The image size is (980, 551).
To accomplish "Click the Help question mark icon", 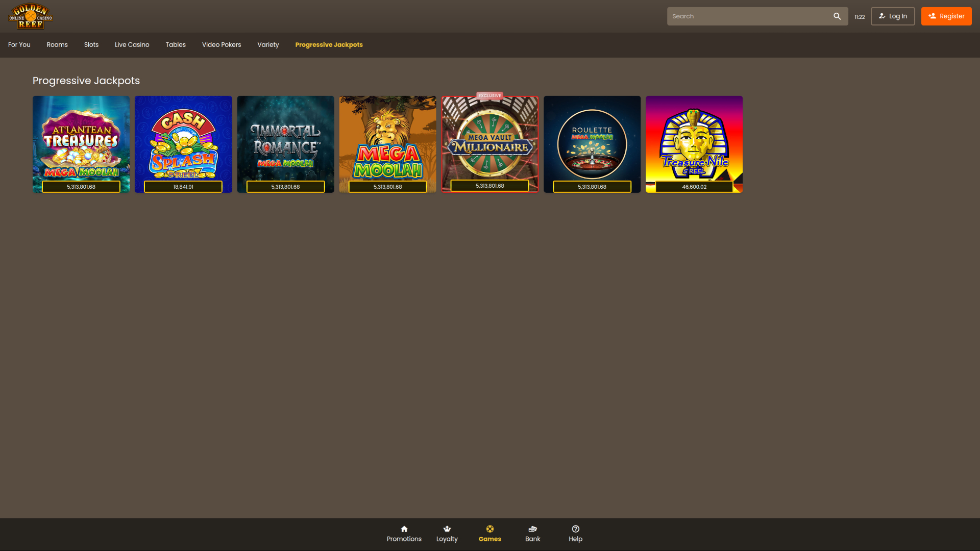I will [575, 529].
